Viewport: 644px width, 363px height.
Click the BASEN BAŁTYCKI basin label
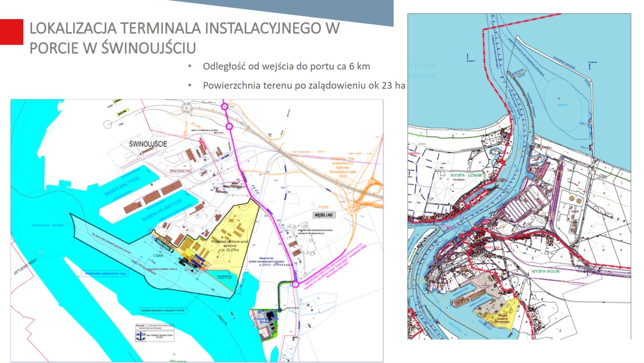click(x=122, y=186)
